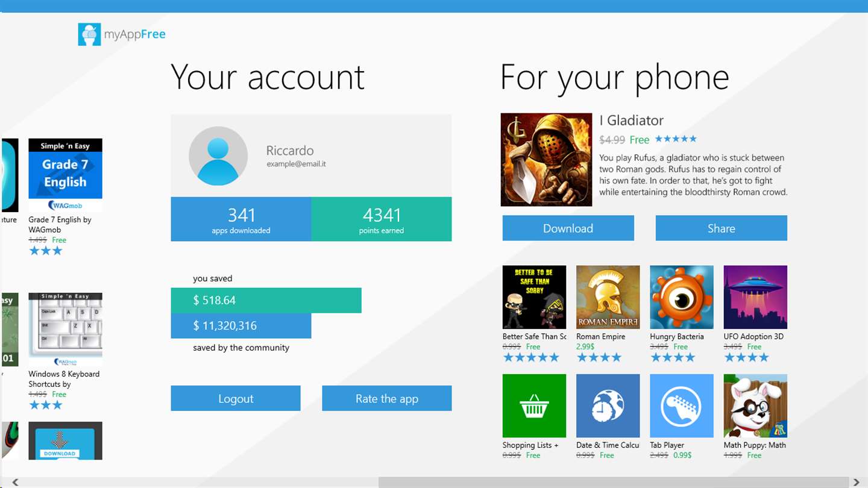Viewport: 868px width, 488px height.
Task: Open the blue Download app tile
Action: (65, 440)
